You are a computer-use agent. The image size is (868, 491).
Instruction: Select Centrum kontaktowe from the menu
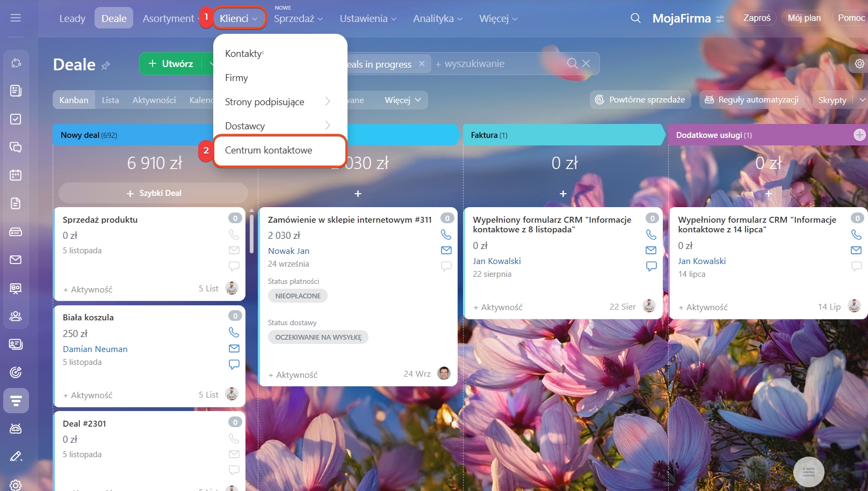[x=269, y=150]
